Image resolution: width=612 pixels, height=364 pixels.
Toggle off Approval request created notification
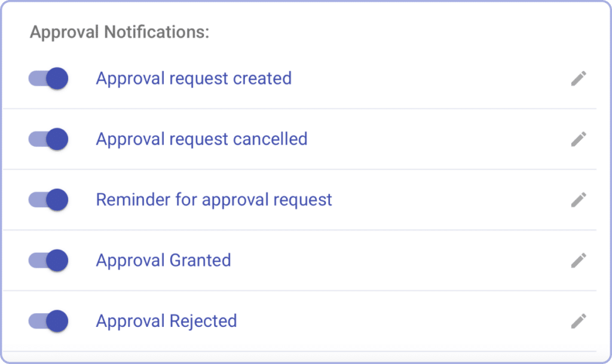click(x=48, y=78)
